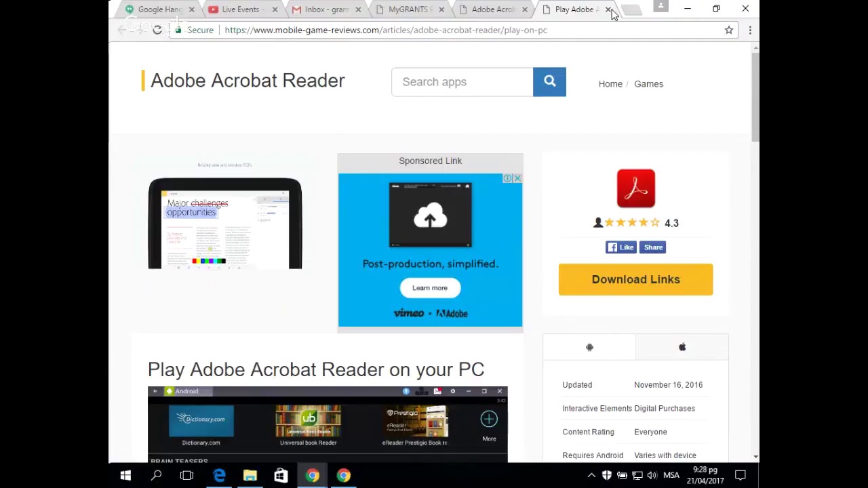The height and width of the screenshot is (488, 868).
Task: Click the yellow Download Links button
Action: 635,279
